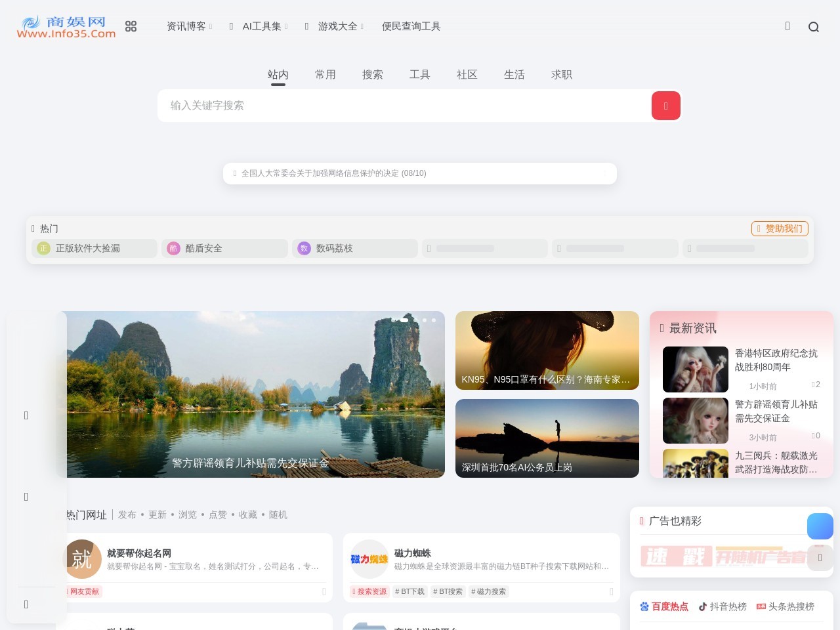Click the 酷 badge of 酷盾安全
This screenshot has height=630, width=840.
[173, 248]
